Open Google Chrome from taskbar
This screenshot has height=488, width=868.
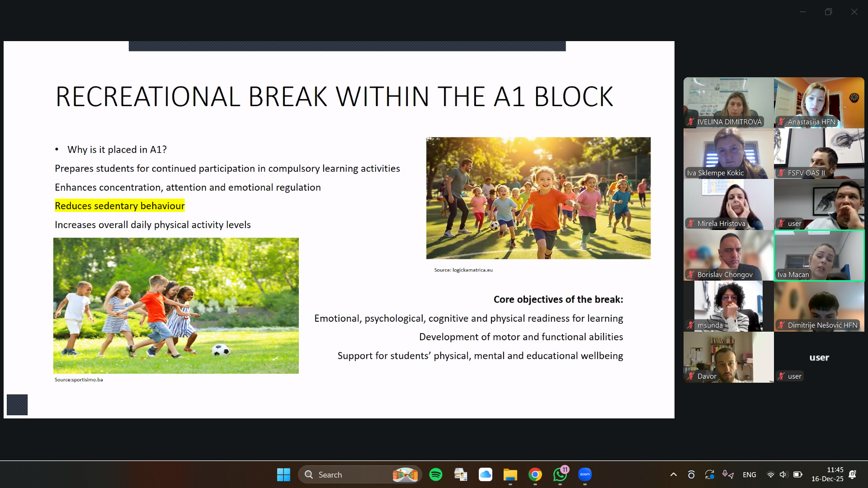coord(535,474)
